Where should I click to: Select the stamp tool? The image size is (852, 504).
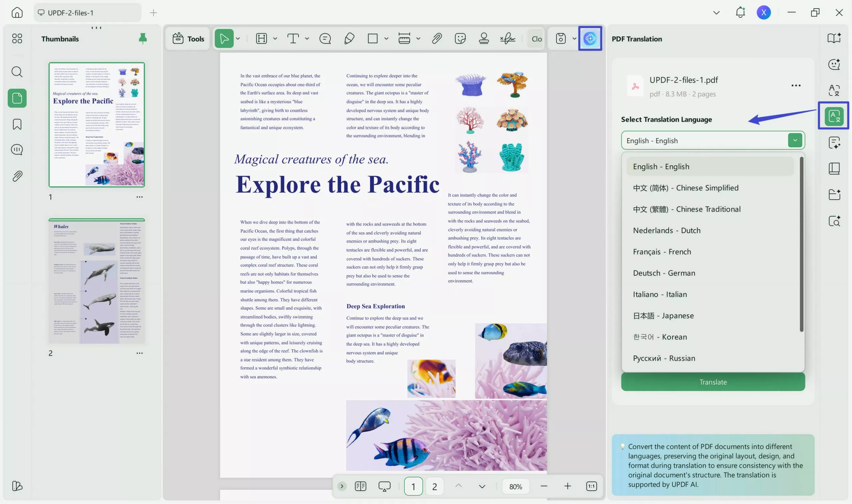point(484,38)
